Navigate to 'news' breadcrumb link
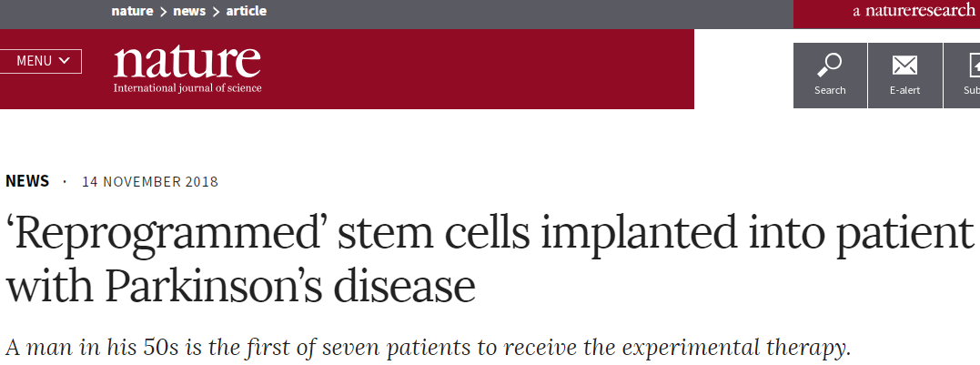The width and height of the screenshot is (980, 365). 189,11
